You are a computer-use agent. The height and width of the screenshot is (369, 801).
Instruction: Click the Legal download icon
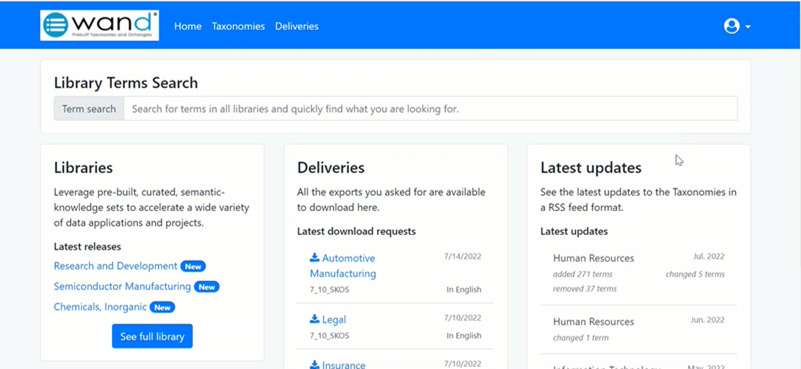(x=315, y=319)
